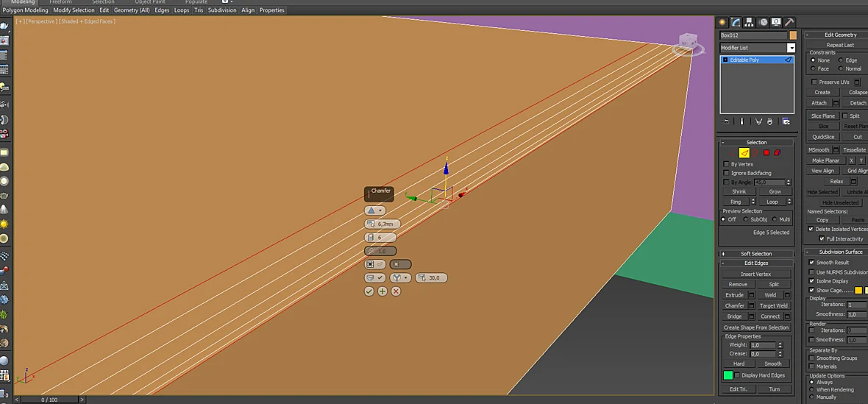Image resolution: width=868 pixels, height=404 pixels.
Task: Toggle Preserve UVs checkbox
Action: coord(814,82)
